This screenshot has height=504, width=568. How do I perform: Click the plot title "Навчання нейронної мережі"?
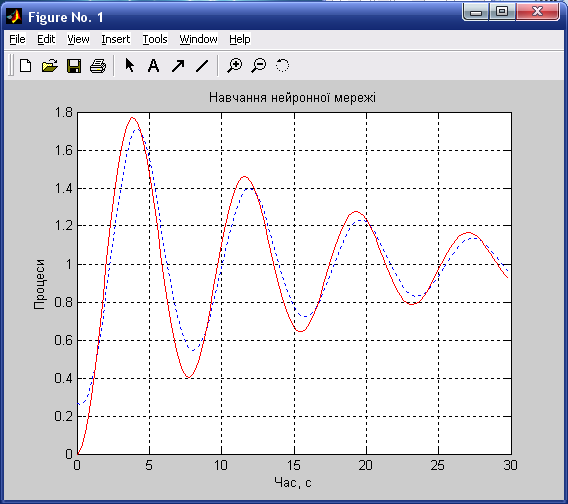click(x=293, y=98)
